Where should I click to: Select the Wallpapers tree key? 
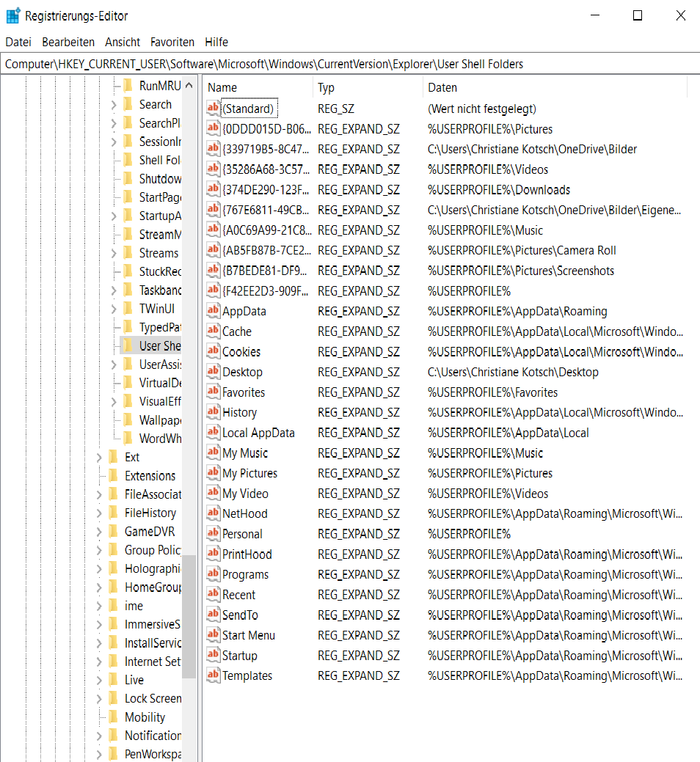tap(160, 420)
